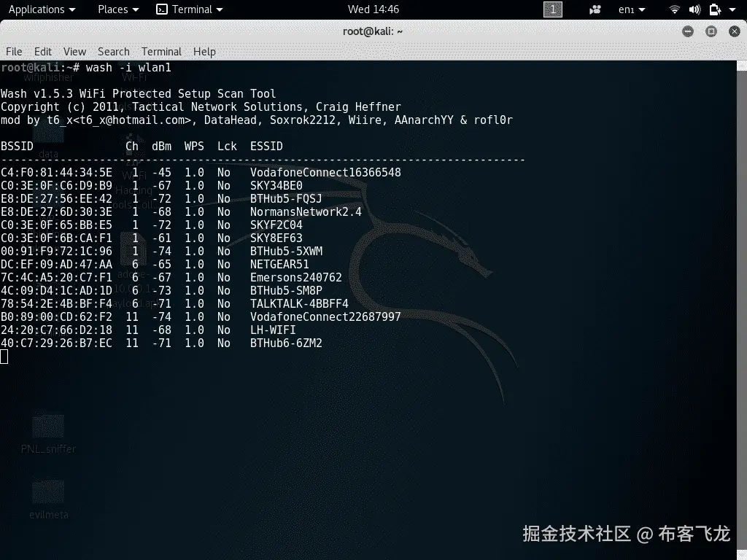Click ESSID VodafoneConnect16366548

point(325,172)
